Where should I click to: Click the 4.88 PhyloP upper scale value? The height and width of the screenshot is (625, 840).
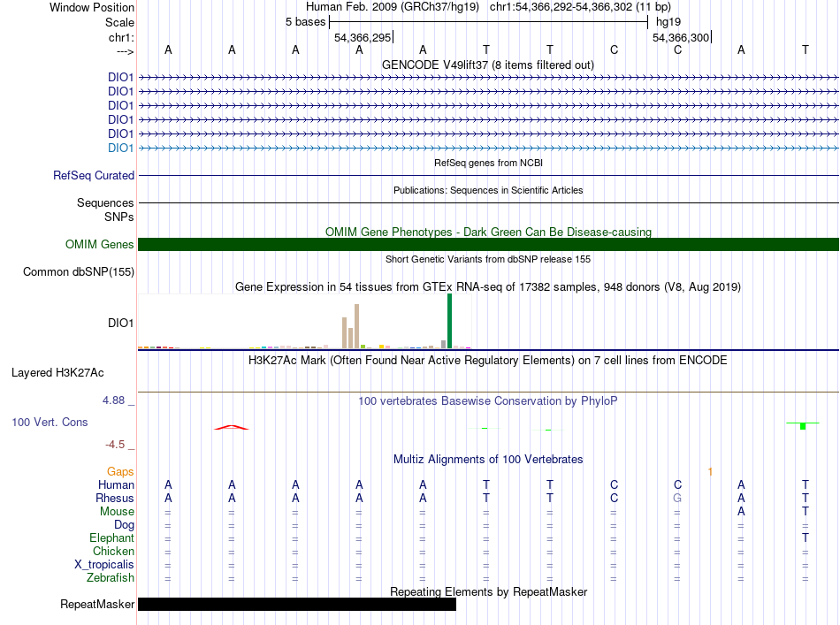pos(113,400)
